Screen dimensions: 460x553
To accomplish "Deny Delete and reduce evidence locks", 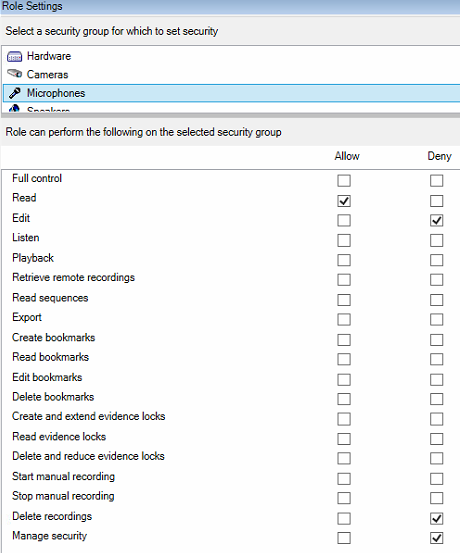I will [x=436, y=458].
